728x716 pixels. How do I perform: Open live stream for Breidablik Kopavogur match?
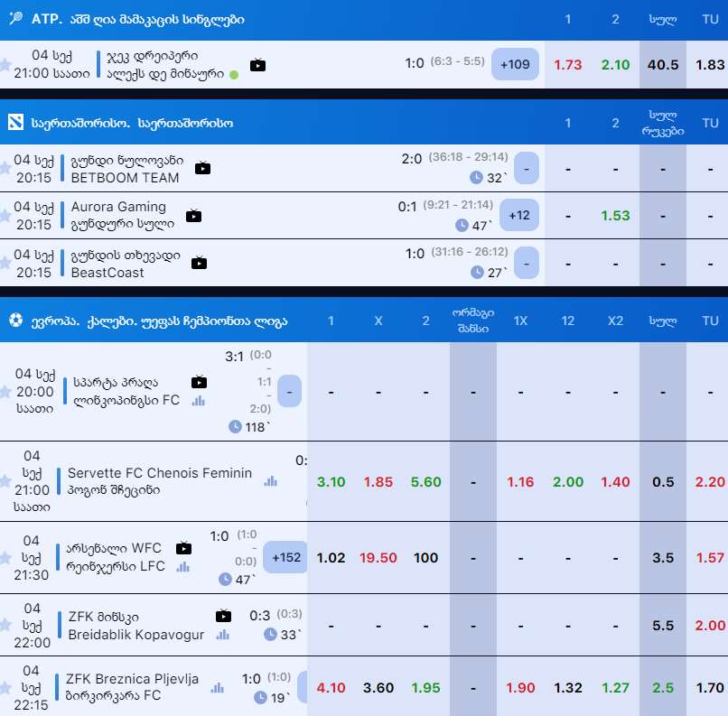(223, 617)
